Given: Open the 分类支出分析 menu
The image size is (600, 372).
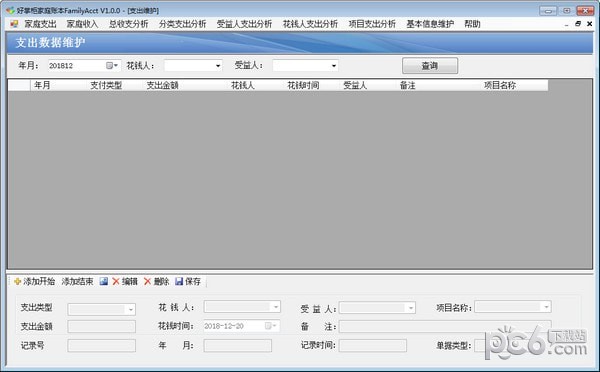Looking at the screenshot, I should (183, 24).
